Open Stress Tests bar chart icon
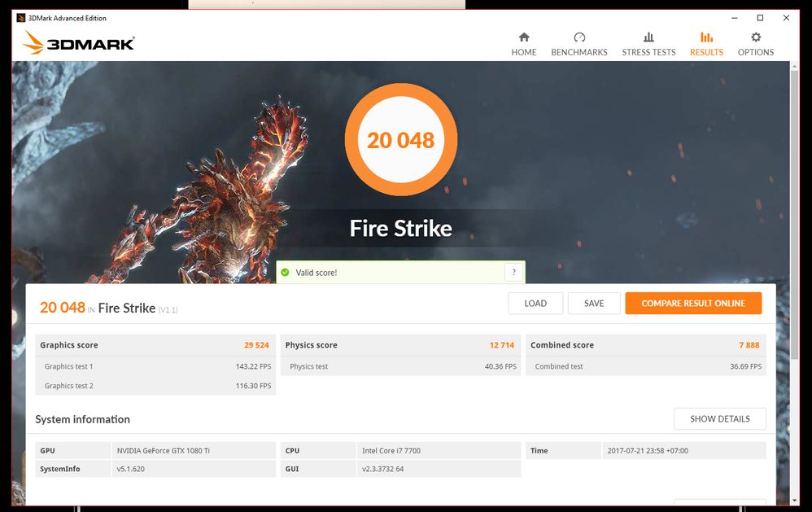The height and width of the screenshot is (512, 812). click(x=648, y=37)
